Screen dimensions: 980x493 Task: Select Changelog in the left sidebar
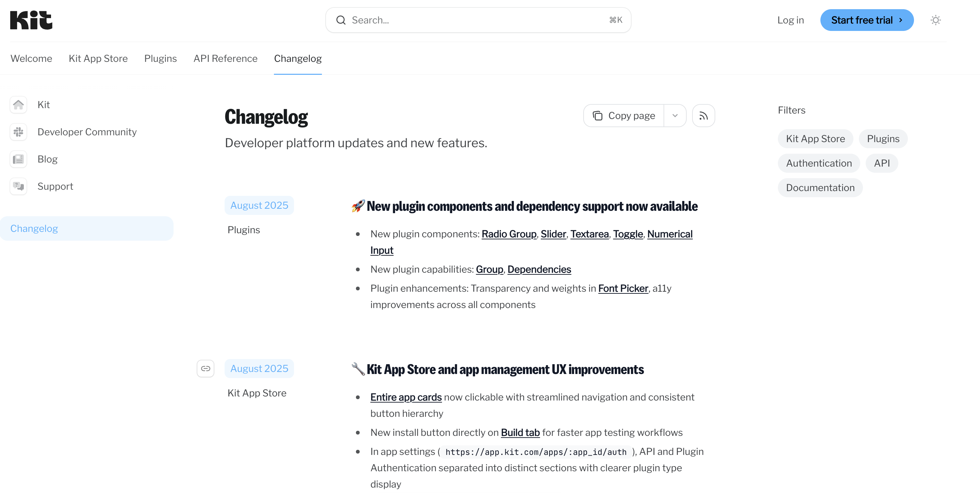click(x=87, y=228)
